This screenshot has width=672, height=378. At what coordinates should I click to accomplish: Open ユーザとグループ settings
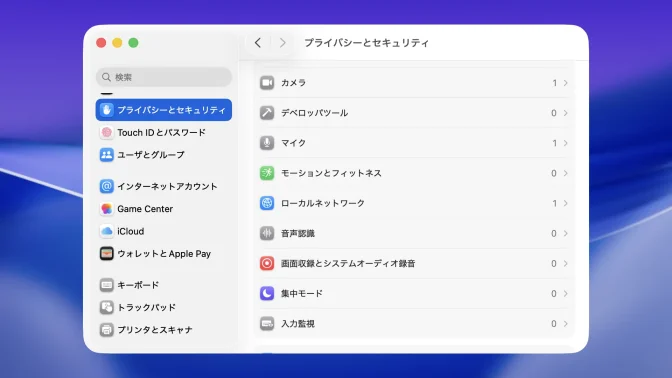[164, 155]
